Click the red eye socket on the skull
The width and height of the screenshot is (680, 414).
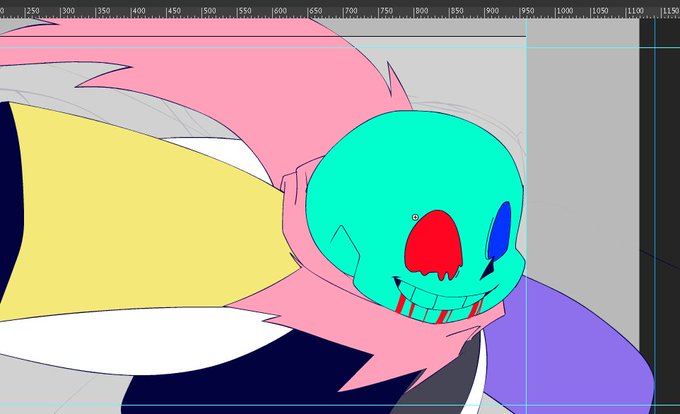pyautogui.click(x=434, y=244)
